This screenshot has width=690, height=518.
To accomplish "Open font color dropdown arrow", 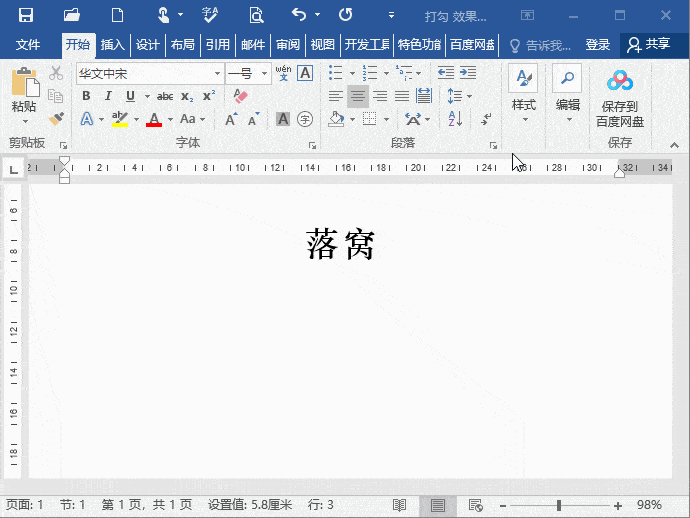I will pos(170,119).
